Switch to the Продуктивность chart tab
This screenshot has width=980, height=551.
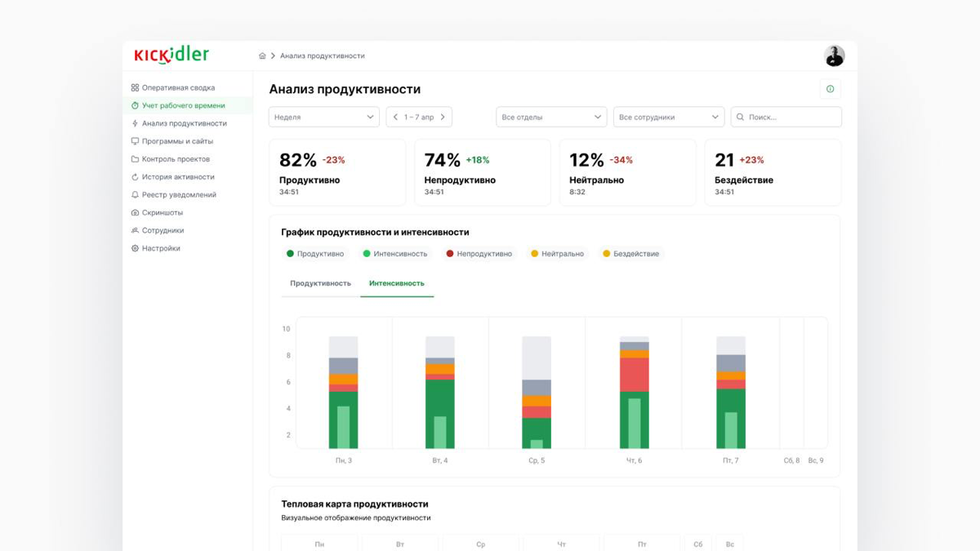click(320, 283)
